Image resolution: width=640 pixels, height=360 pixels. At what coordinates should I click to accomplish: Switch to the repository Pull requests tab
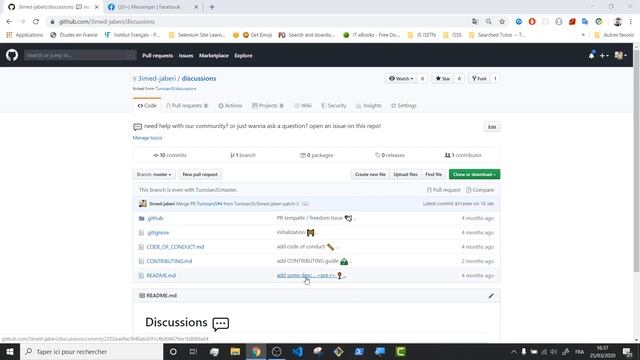pyautogui.click(x=187, y=105)
